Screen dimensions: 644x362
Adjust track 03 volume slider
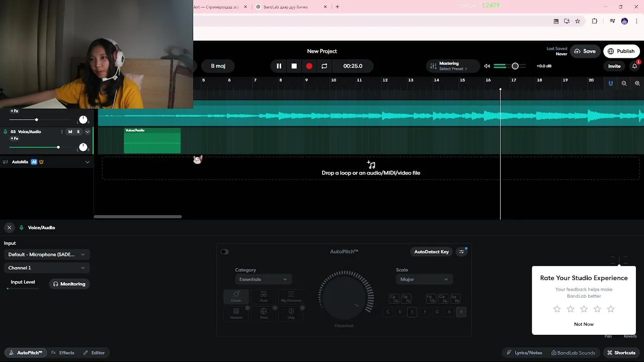coord(58,147)
